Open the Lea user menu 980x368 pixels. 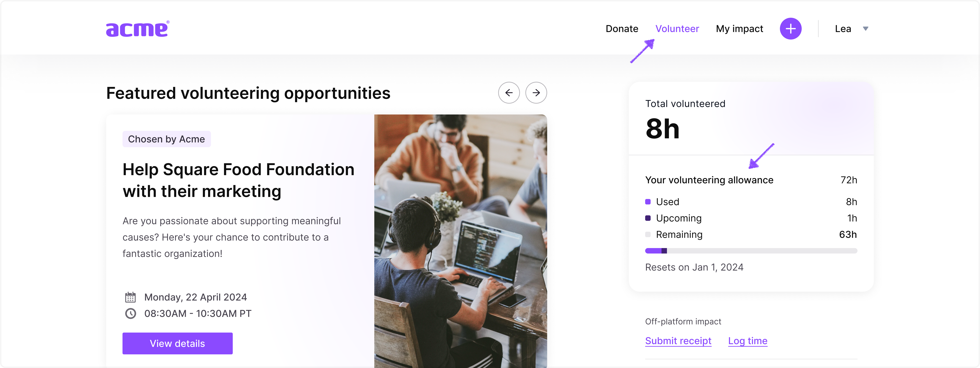coord(843,29)
